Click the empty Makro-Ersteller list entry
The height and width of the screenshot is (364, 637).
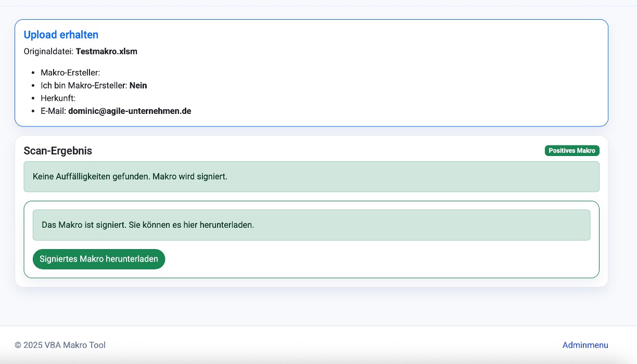click(x=70, y=73)
